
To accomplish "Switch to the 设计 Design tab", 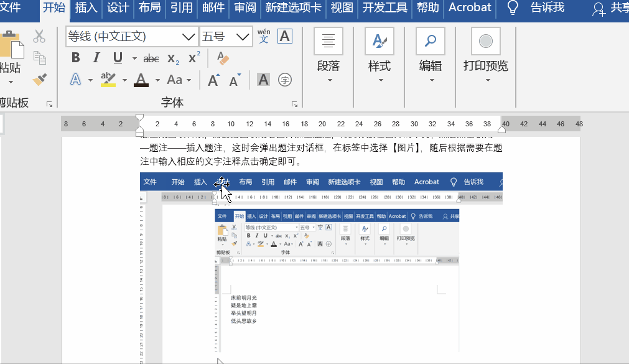I will [x=118, y=7].
